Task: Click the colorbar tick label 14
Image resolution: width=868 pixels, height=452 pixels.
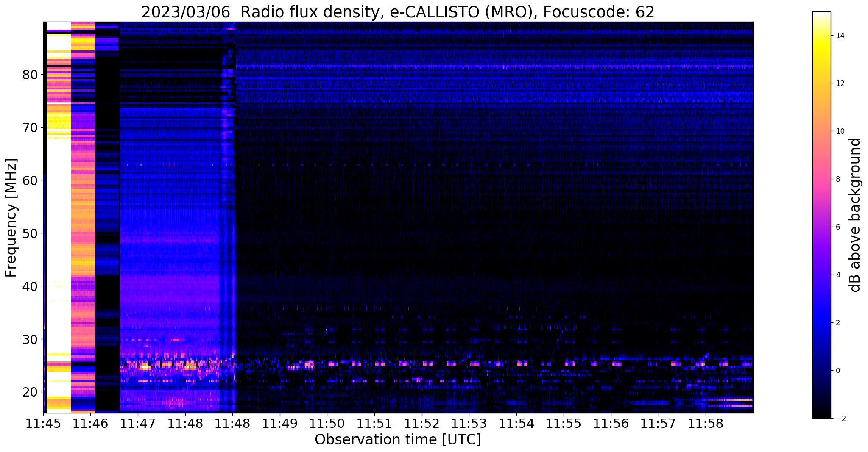Action: point(840,36)
